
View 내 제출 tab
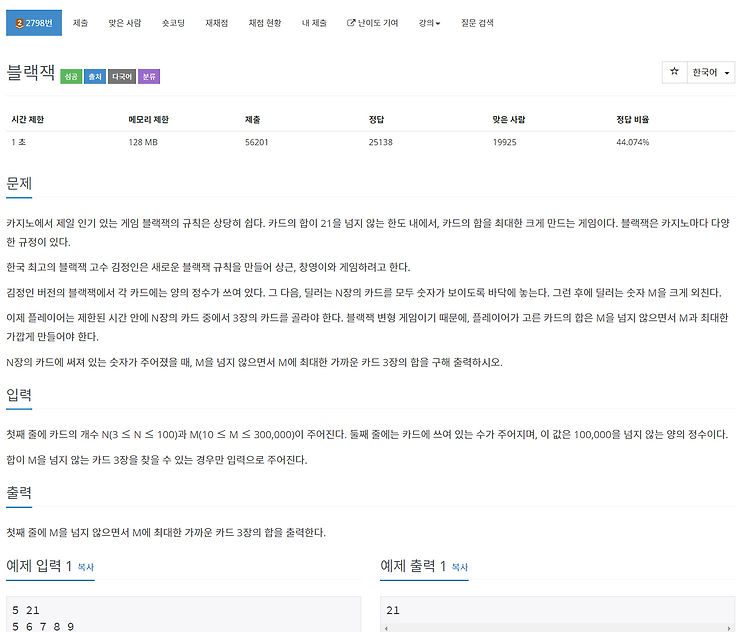314,23
